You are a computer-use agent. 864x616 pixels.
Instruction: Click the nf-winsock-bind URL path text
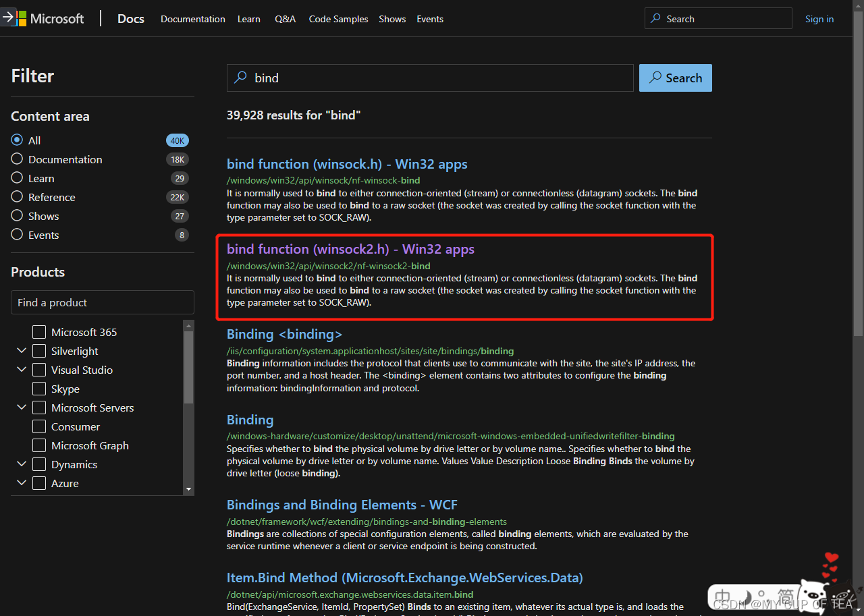323,180
